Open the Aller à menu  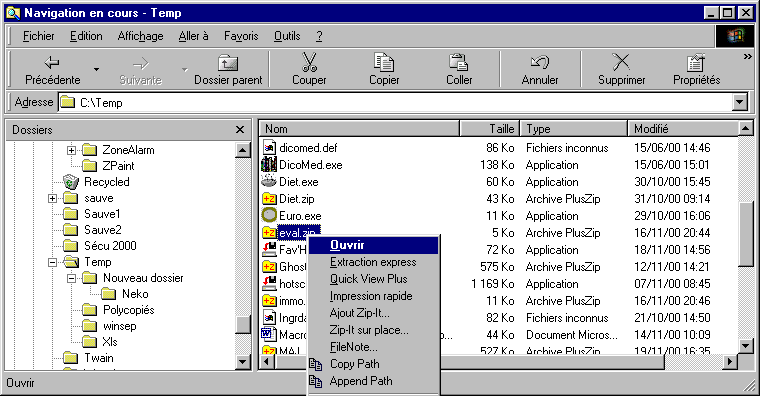pyautogui.click(x=193, y=36)
